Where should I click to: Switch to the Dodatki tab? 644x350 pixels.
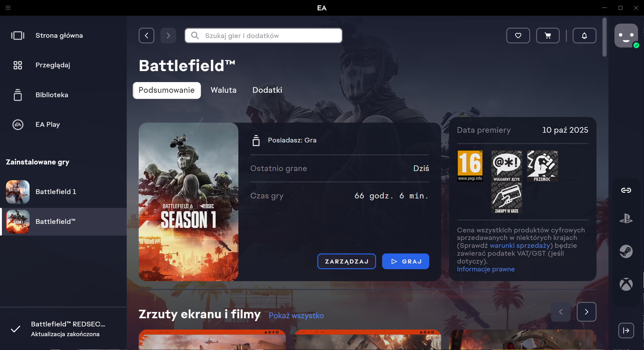(x=267, y=90)
